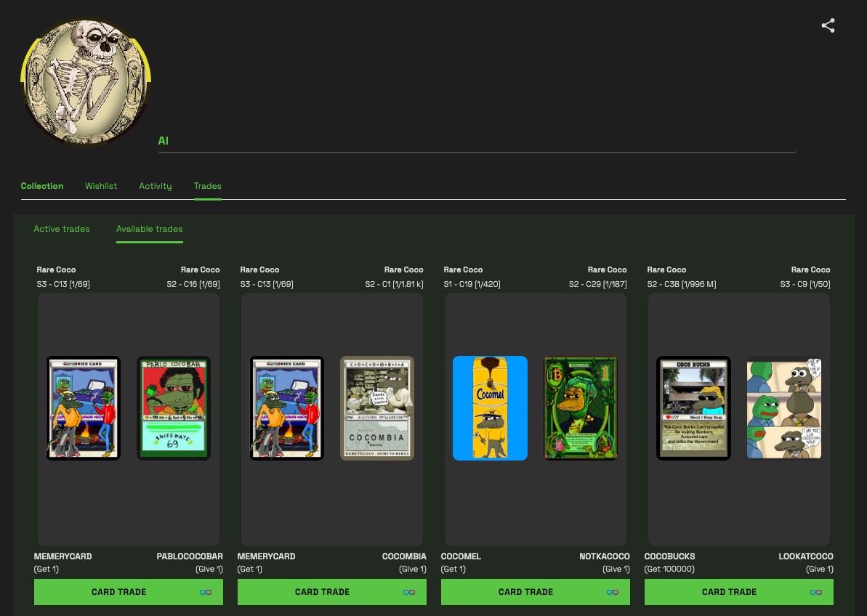Click the "(Get 100000)" quantity label

[669, 569]
